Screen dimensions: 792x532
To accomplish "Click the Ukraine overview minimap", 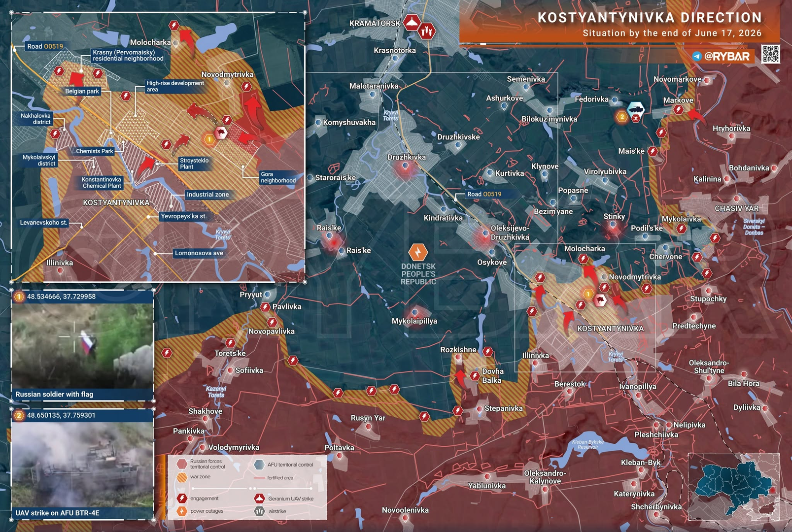I will pyautogui.click(x=734, y=487).
